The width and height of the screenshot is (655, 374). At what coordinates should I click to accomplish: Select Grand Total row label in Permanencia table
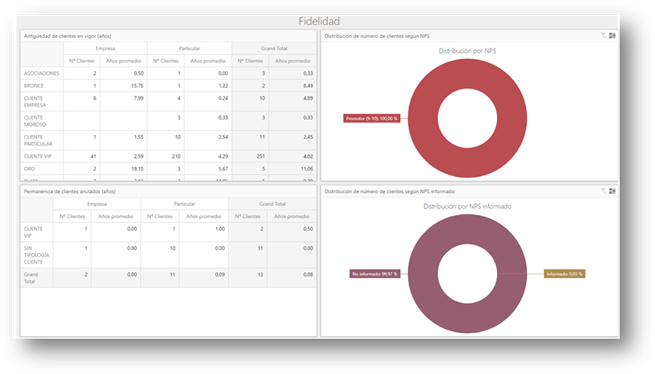tap(30, 278)
